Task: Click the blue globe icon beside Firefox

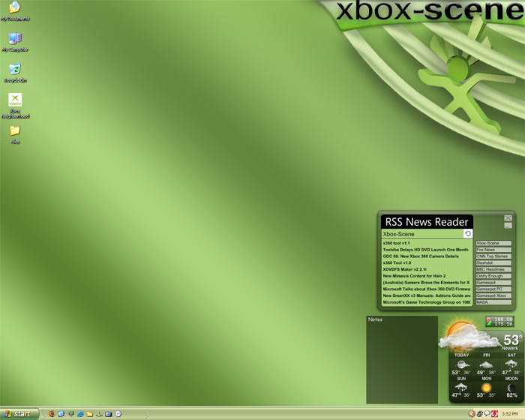Action: tap(61, 414)
